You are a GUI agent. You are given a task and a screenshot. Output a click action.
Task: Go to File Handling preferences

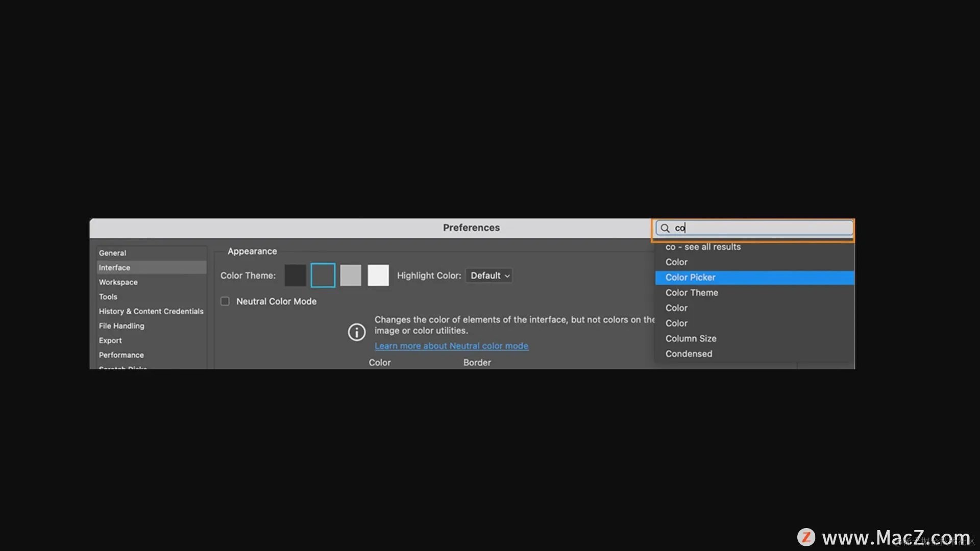pos(121,326)
